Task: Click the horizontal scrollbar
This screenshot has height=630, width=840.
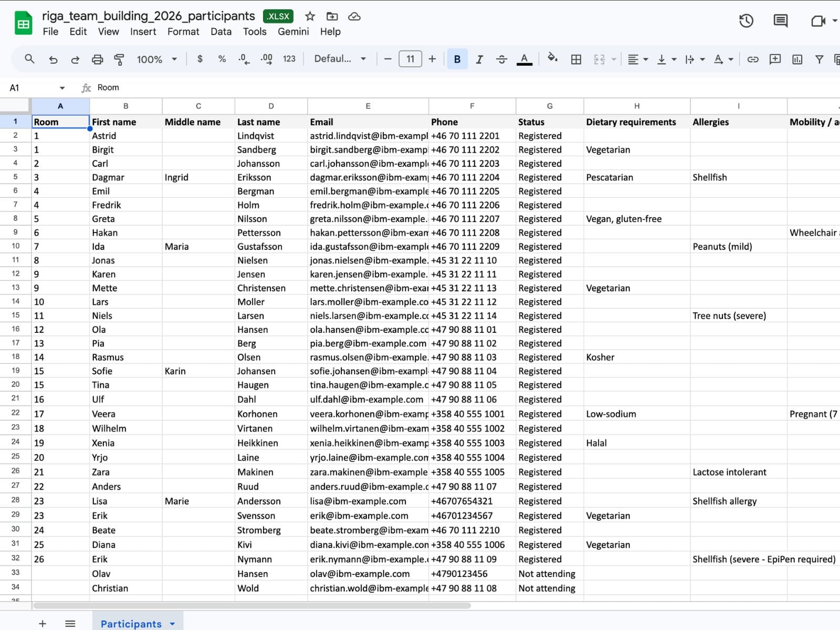Action: click(x=252, y=605)
